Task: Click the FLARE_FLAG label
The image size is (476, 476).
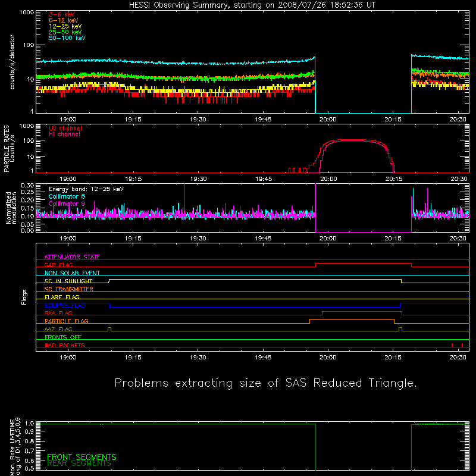Action: 62,297
